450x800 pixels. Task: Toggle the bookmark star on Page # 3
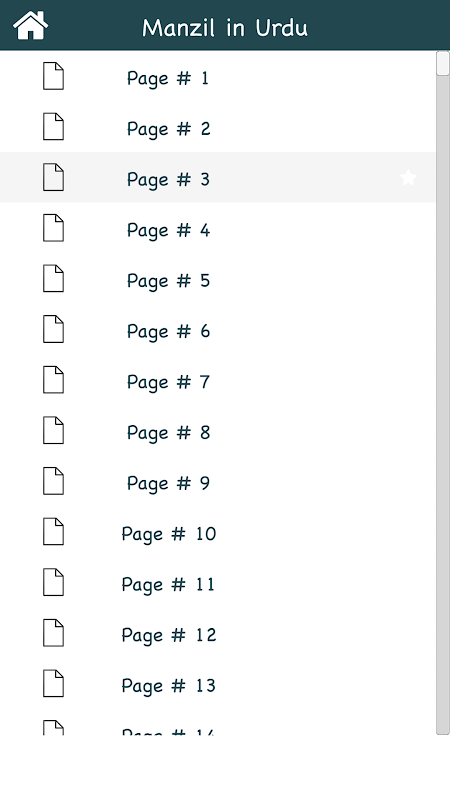(408, 178)
